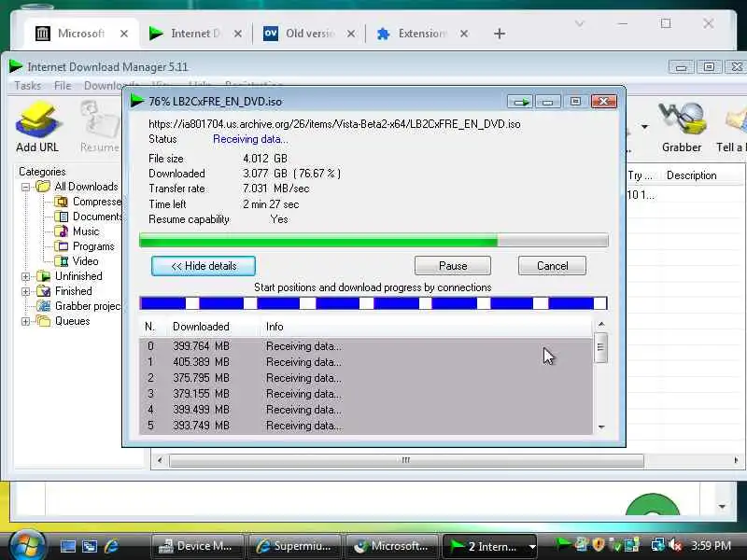Open the 2 Intern... taskbar group dropdown arrow
The image size is (747, 560).
532,547
